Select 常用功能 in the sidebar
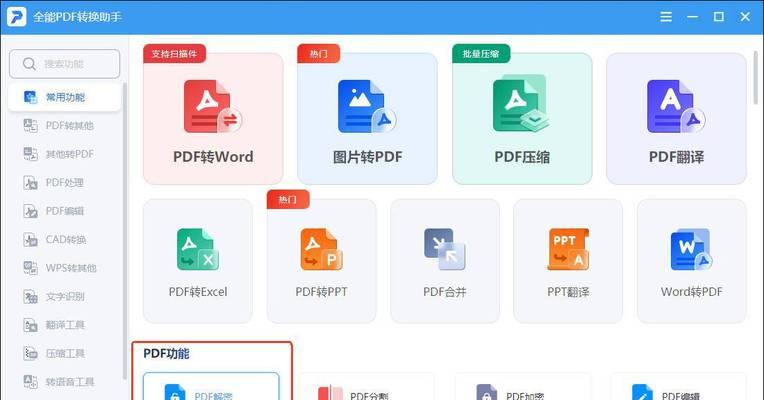Viewport: 764px width, 400px height. click(x=64, y=97)
